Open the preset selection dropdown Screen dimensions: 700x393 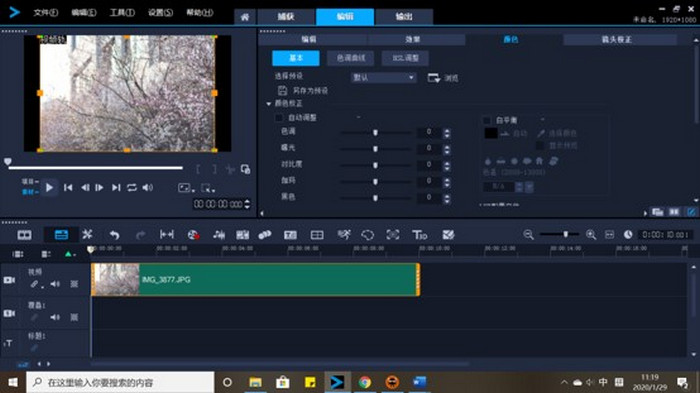383,78
